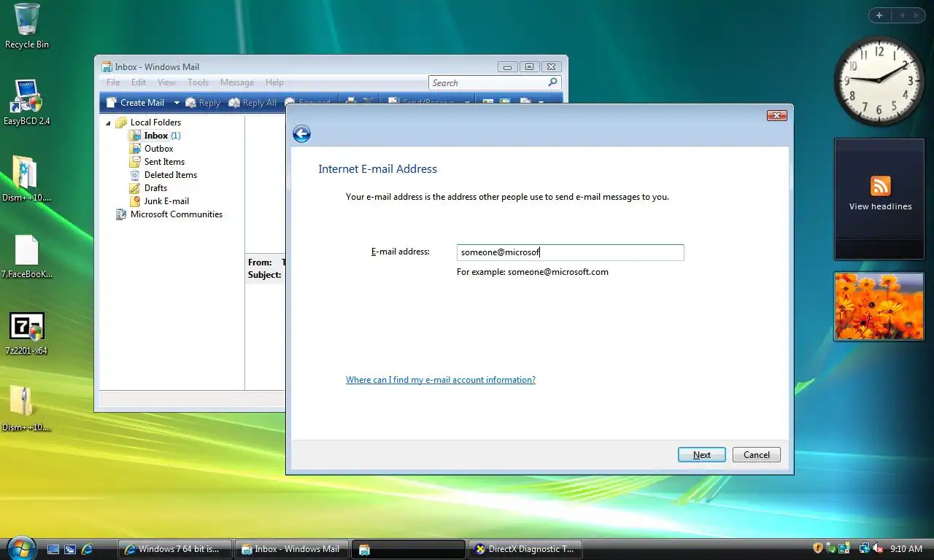Viewport: 934px width, 560px height.
Task: Select the Inbox folder
Action: (155, 136)
